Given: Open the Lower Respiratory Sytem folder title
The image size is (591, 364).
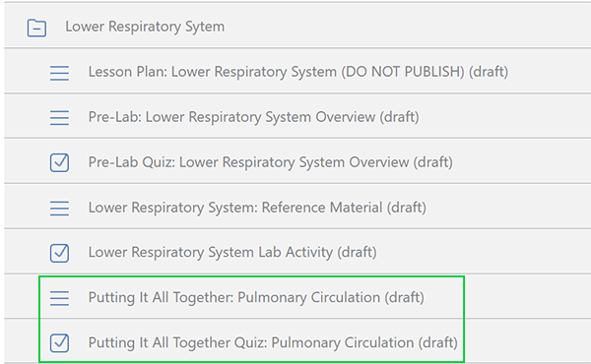Looking at the screenshot, I should 145,27.
